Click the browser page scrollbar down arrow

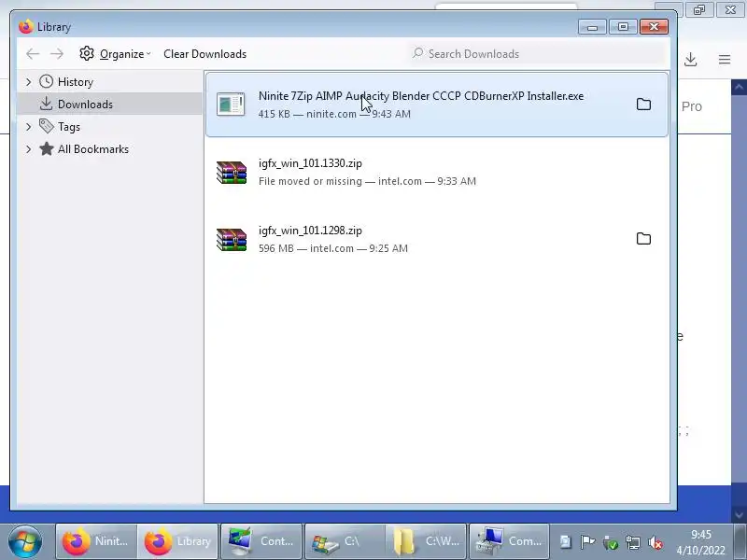739,515
